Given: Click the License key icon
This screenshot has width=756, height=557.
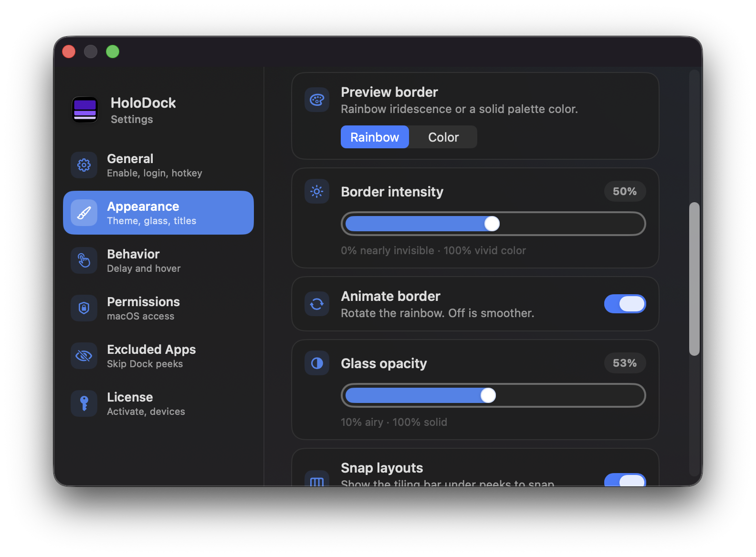Looking at the screenshot, I should point(84,403).
